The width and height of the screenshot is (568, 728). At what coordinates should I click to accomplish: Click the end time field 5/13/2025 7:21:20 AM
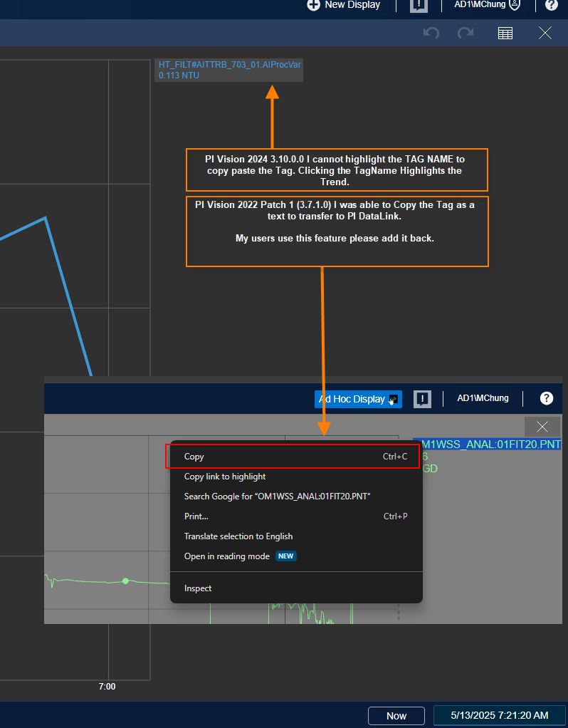[x=500, y=715]
